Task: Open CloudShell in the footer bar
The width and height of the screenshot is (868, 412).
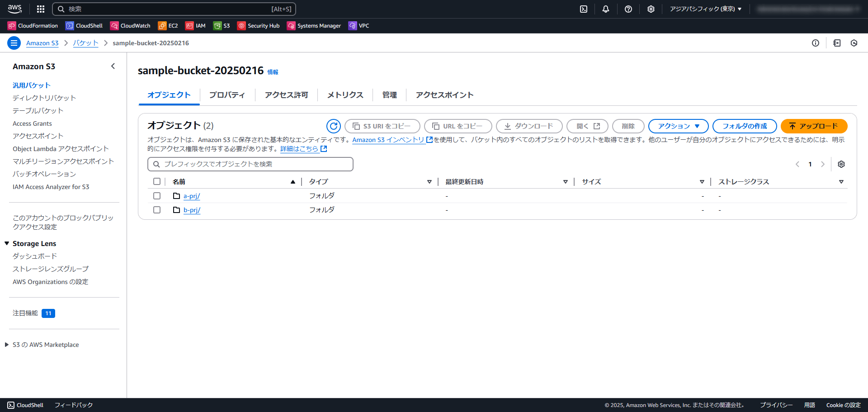Action: click(x=25, y=405)
